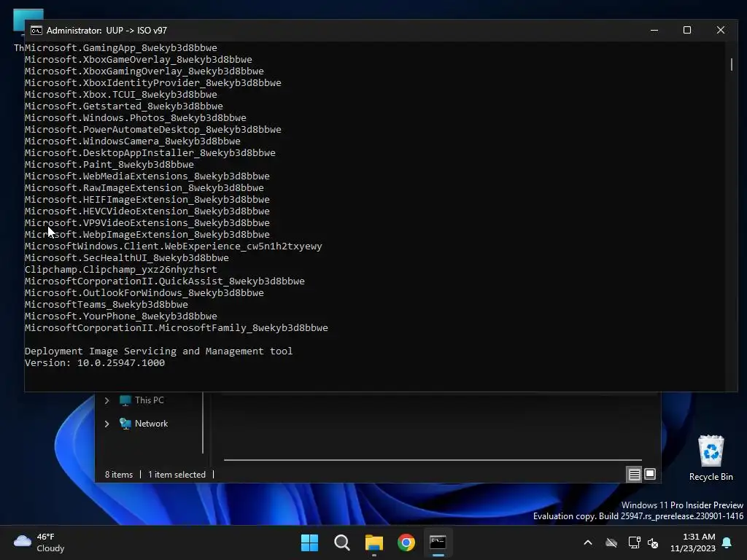Open the Windows Start menu

(309, 542)
